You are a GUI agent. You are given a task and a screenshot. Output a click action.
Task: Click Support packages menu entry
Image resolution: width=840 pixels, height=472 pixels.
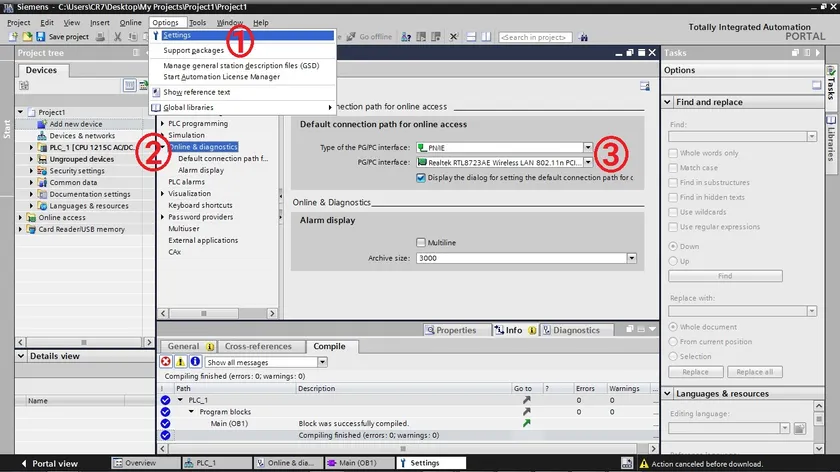point(193,50)
